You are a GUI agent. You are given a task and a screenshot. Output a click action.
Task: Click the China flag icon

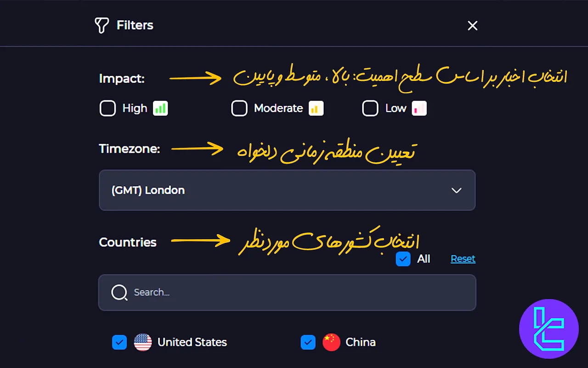tap(331, 342)
